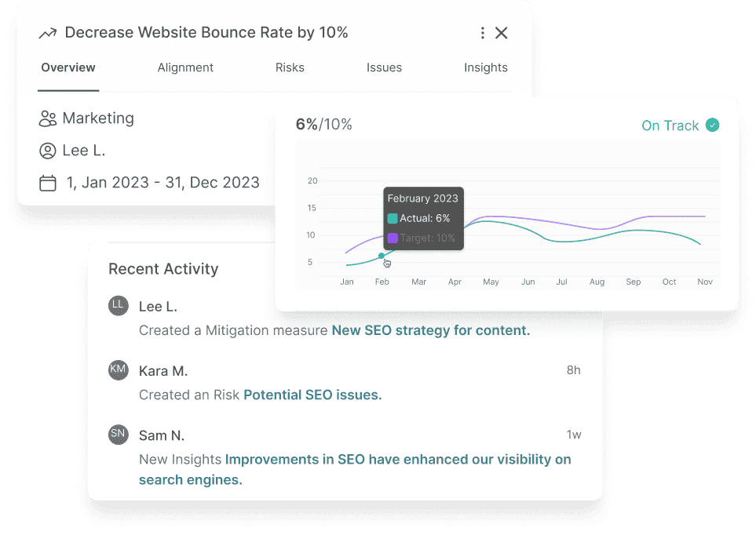Click the Aug label on chart axis
756x535 pixels.
[597, 282]
